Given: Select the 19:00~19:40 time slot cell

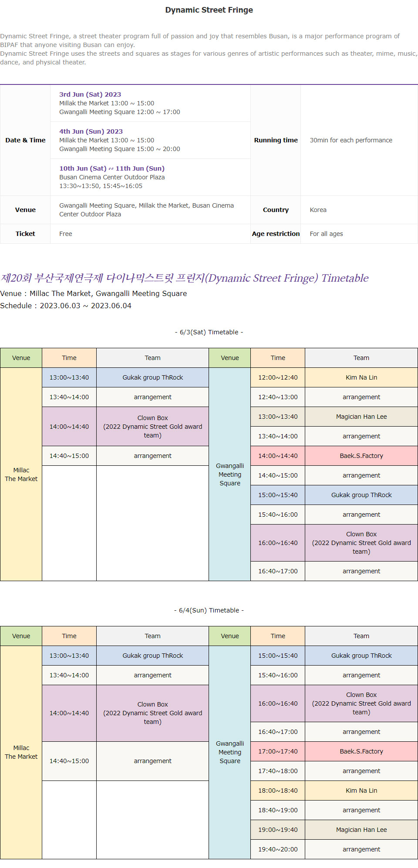Looking at the screenshot, I should click(278, 830).
